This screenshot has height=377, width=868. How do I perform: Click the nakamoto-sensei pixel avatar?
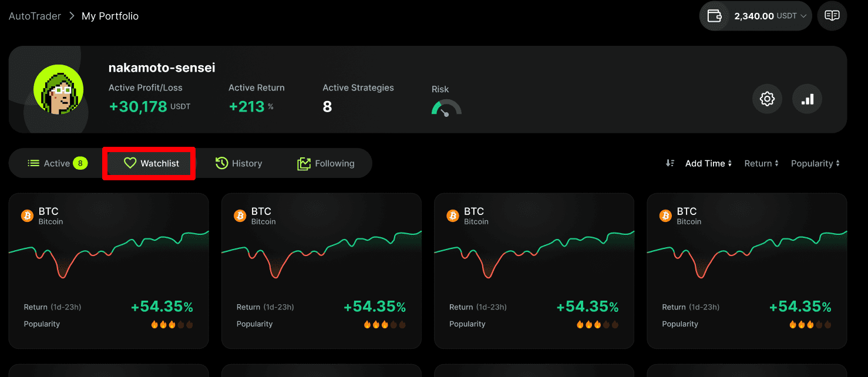tap(58, 89)
